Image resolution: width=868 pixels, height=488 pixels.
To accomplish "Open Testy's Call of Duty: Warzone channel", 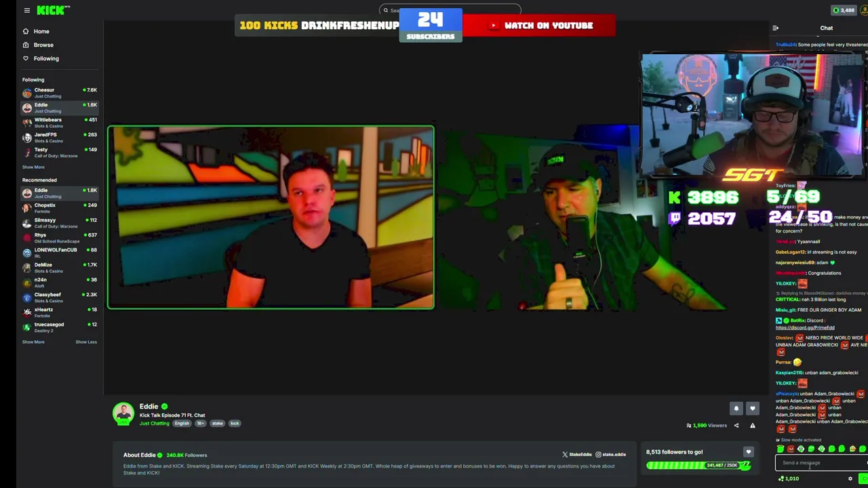I will pos(60,152).
